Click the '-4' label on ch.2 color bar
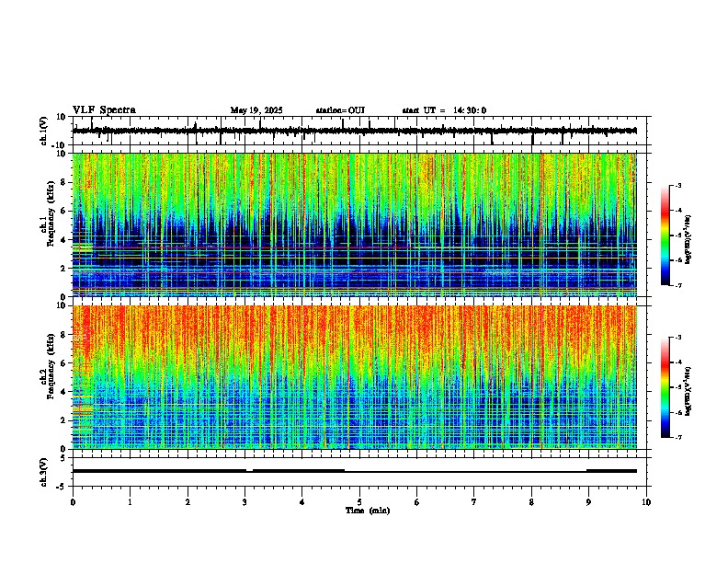 pyautogui.click(x=677, y=362)
